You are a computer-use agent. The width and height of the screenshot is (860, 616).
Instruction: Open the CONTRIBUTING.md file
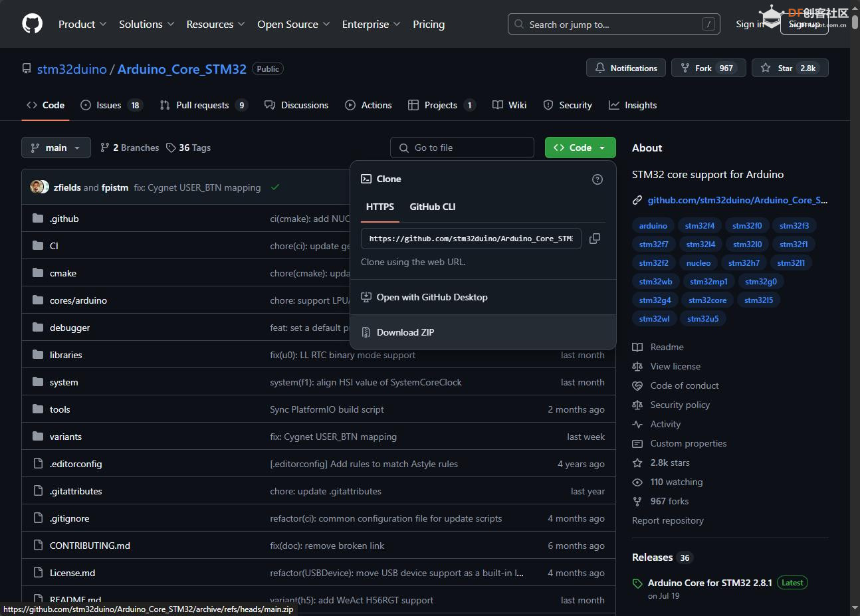pyautogui.click(x=90, y=546)
